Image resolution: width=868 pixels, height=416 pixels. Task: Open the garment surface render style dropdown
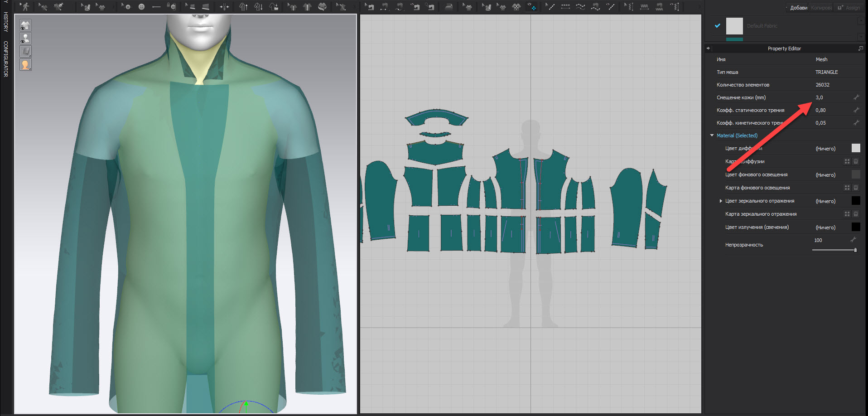pyautogui.click(x=25, y=52)
